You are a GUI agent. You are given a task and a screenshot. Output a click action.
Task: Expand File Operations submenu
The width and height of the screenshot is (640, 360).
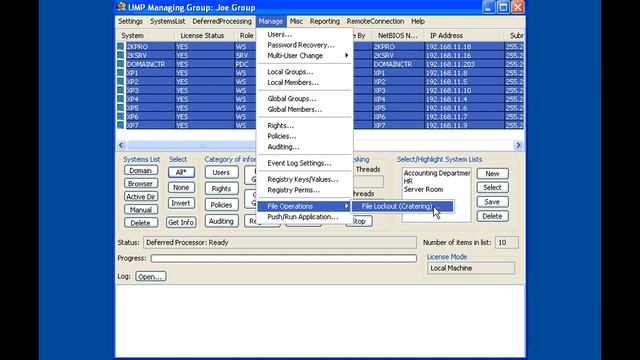[305, 207]
